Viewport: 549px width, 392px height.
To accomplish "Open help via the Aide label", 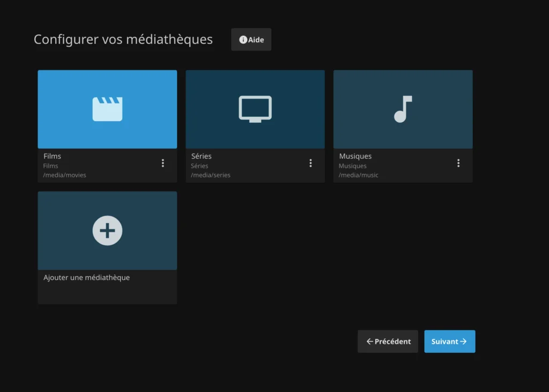I will pyautogui.click(x=256, y=40).
